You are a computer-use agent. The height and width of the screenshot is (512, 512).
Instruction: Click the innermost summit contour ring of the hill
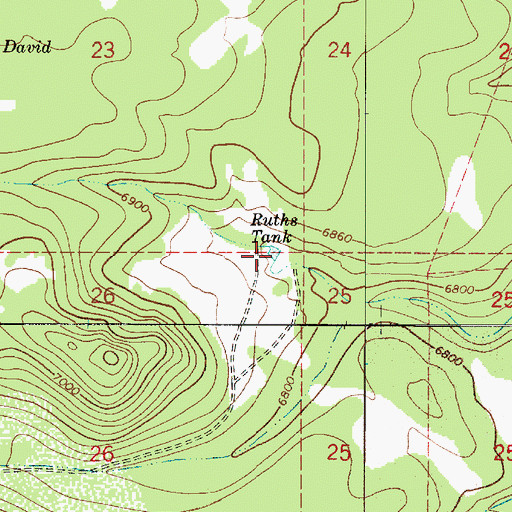coord(111,358)
